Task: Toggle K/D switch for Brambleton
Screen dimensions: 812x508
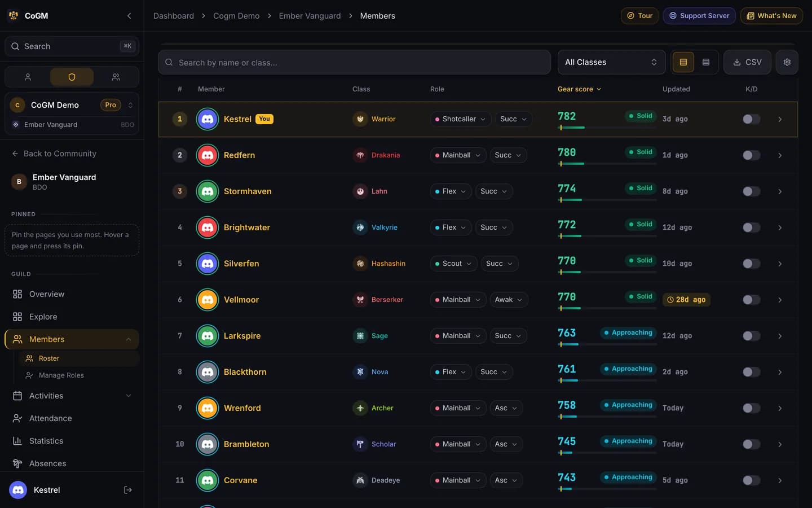Action: [x=751, y=444]
